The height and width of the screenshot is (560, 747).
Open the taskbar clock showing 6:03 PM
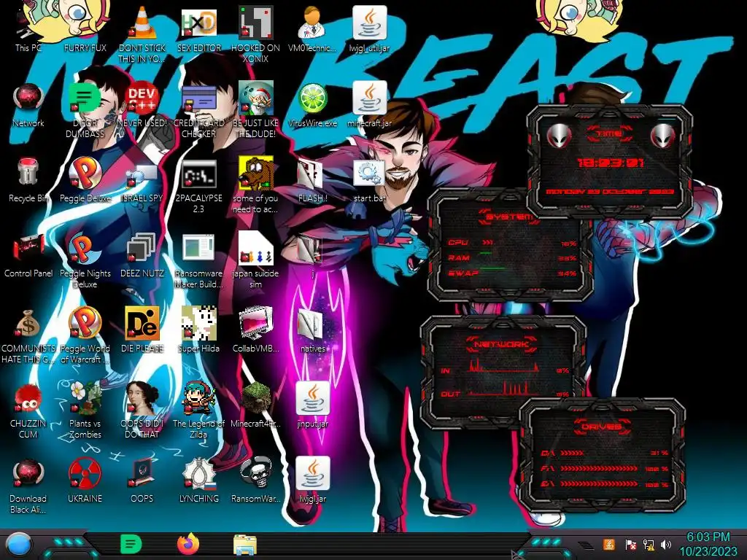(708, 544)
